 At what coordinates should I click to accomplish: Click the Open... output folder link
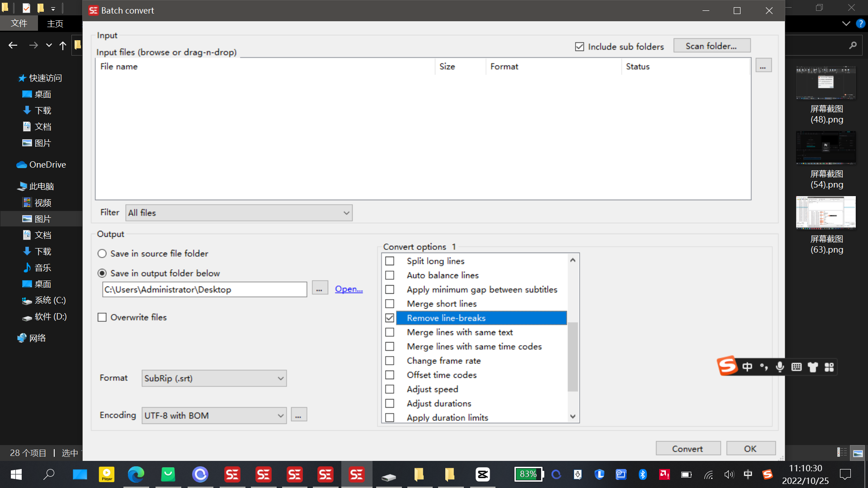tap(349, 289)
